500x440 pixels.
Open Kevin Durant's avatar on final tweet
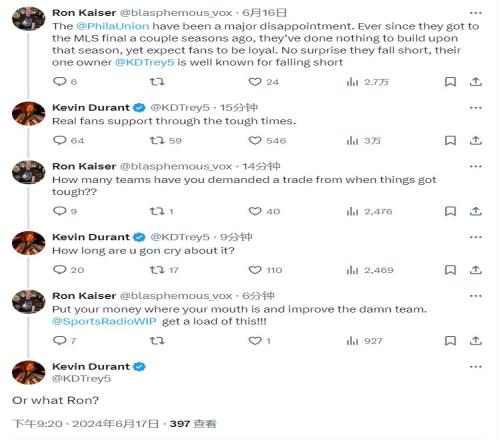(x=29, y=372)
